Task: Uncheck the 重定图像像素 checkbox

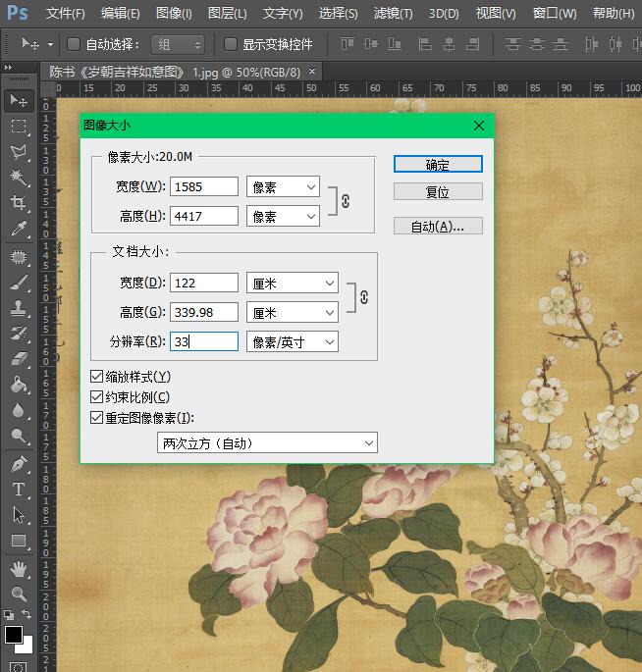Action: coord(96,418)
